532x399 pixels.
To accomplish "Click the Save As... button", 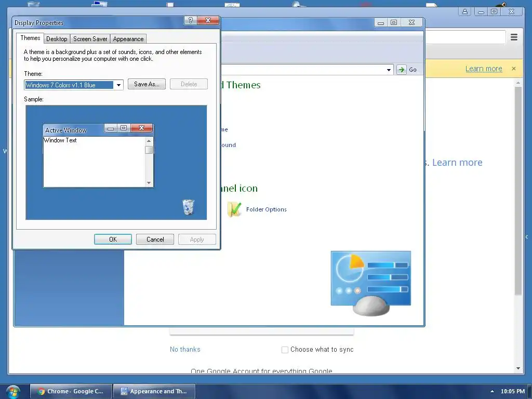I will (147, 84).
